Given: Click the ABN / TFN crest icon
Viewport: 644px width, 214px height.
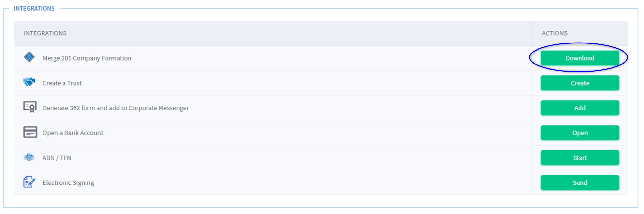Looking at the screenshot, I should pos(29,157).
